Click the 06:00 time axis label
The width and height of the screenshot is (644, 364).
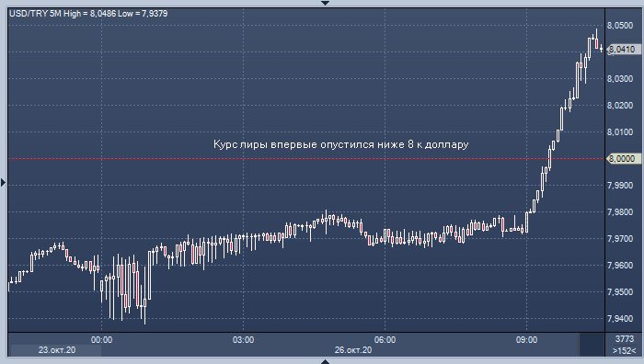(385, 340)
